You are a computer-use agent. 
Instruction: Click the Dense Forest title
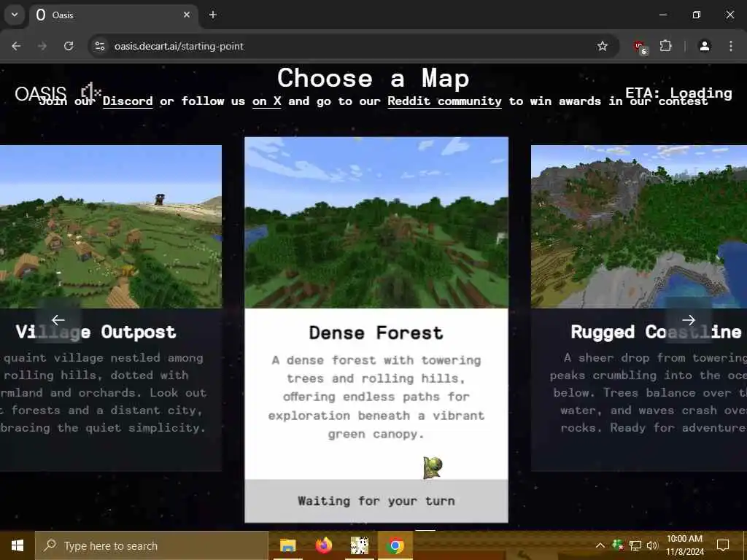click(x=376, y=332)
